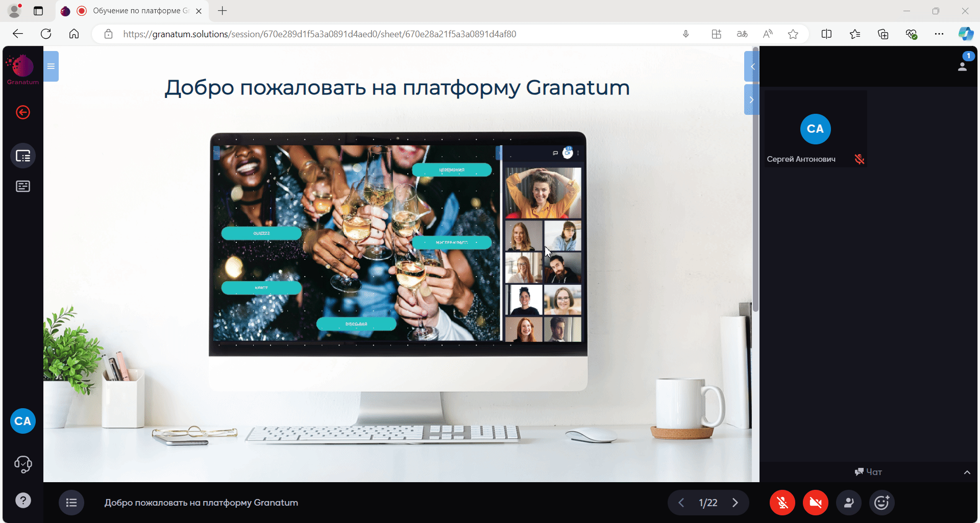Open the question mark help icon
The image size is (980, 523).
[x=23, y=501]
